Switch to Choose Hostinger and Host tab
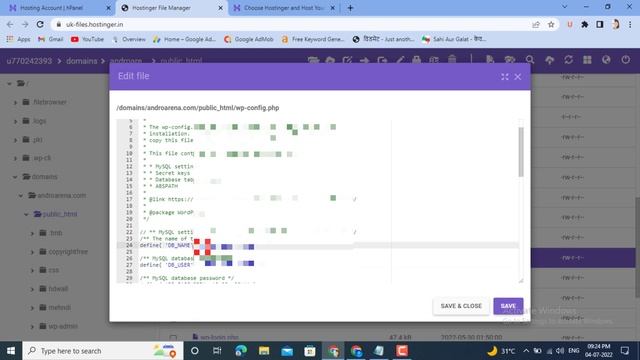Screen dimensions: 640x360 (284, 8)
